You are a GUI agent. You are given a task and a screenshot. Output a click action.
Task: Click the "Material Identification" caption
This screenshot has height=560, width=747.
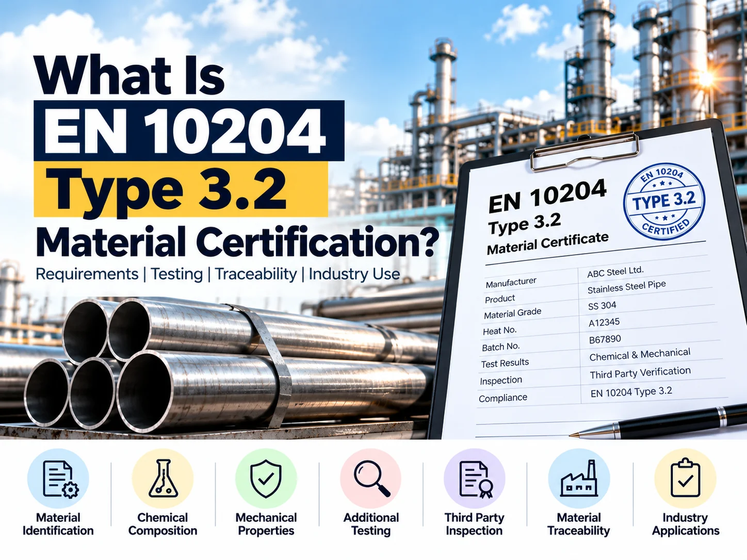point(58,524)
